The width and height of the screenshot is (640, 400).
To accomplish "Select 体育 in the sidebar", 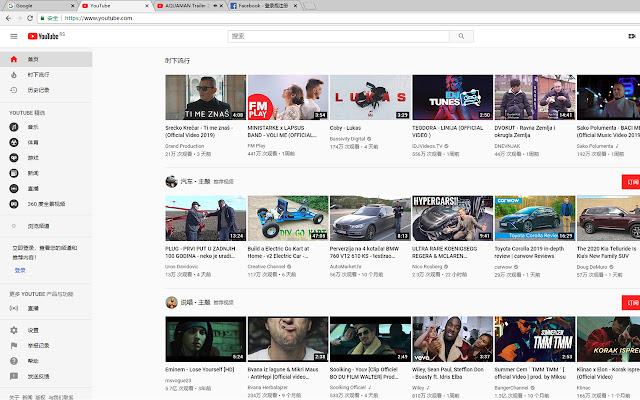I will [x=32, y=143].
